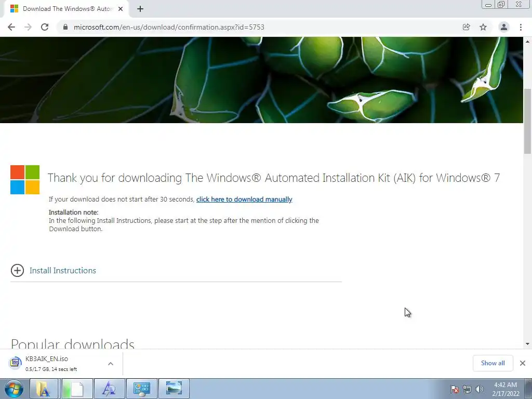Click the Install Instructions plus icon

pyautogui.click(x=17, y=270)
